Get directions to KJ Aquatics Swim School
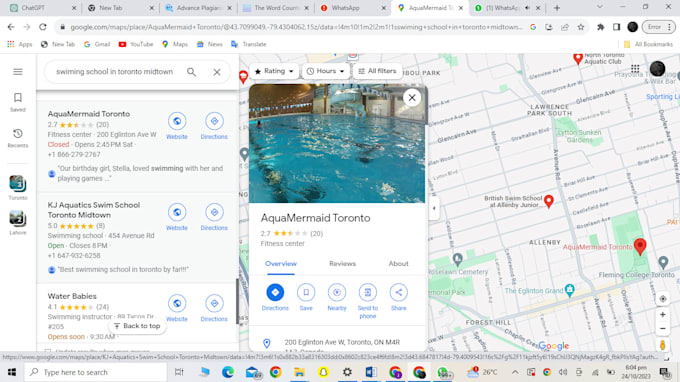The image size is (680, 382). click(x=214, y=212)
